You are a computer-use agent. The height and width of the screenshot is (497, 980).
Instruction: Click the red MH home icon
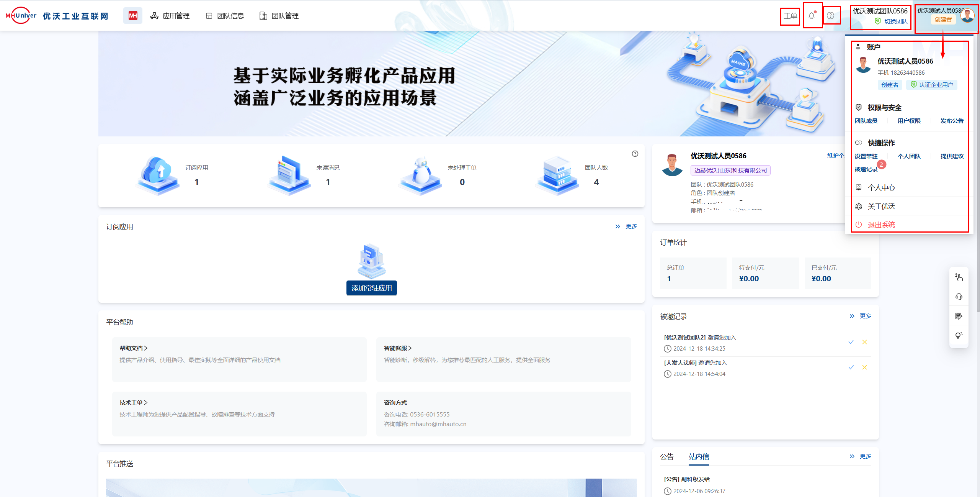(132, 16)
